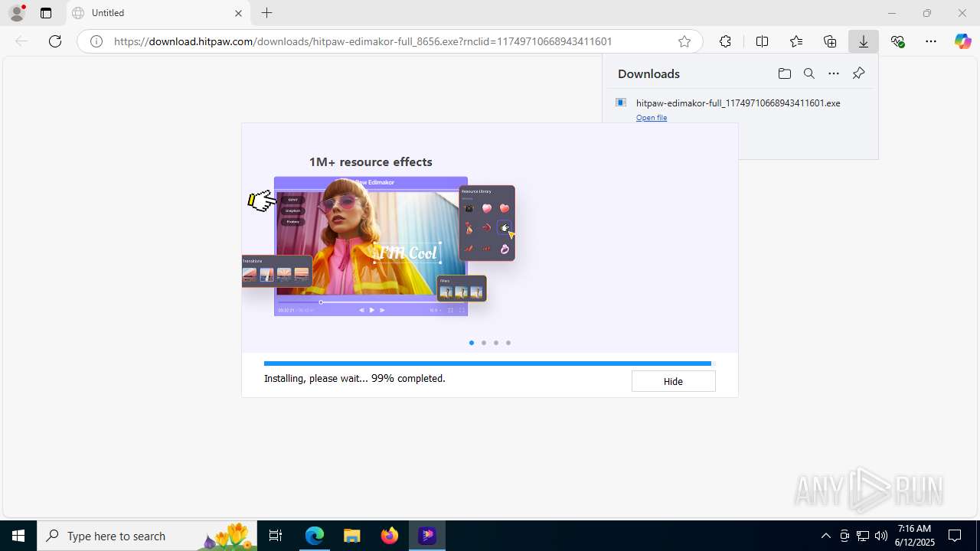Open HitPaw Edimakor installer taskbar icon
The width and height of the screenshot is (980, 551).
426,536
